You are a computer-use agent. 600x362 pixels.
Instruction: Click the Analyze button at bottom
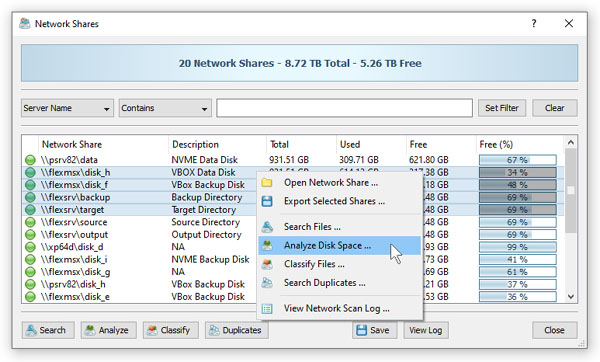point(109,330)
